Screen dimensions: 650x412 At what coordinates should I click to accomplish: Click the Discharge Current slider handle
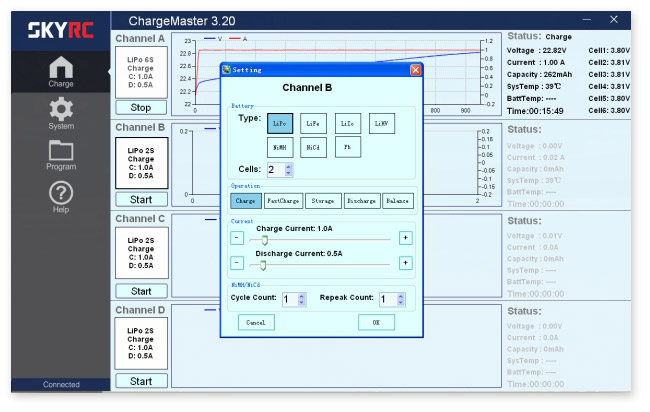pyautogui.click(x=263, y=265)
